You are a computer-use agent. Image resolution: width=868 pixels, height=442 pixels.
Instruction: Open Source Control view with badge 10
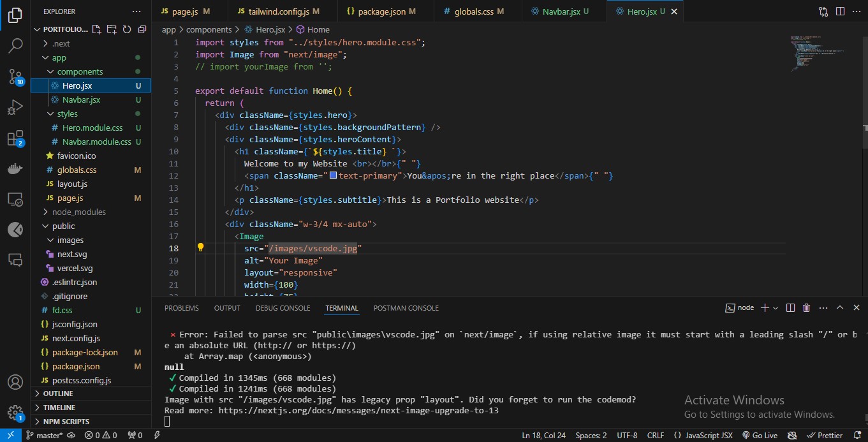pos(15,77)
